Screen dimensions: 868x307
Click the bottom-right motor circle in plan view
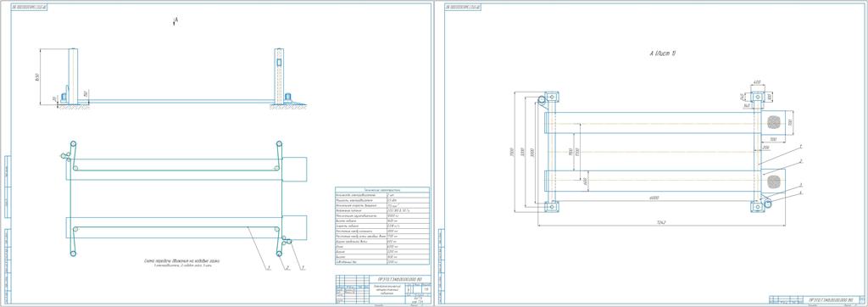pyautogui.click(x=769, y=204)
